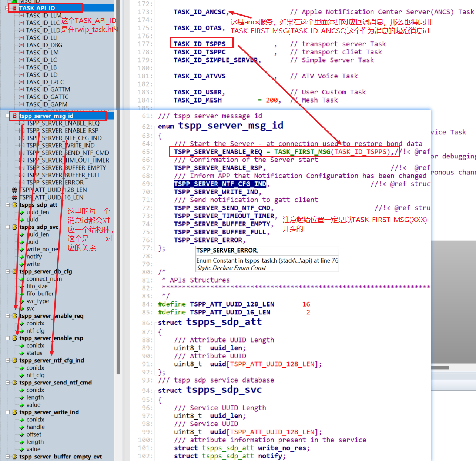Select TASK_ID_LLC in the symbol tree
The height and width of the screenshot is (461, 476).
[43, 23]
